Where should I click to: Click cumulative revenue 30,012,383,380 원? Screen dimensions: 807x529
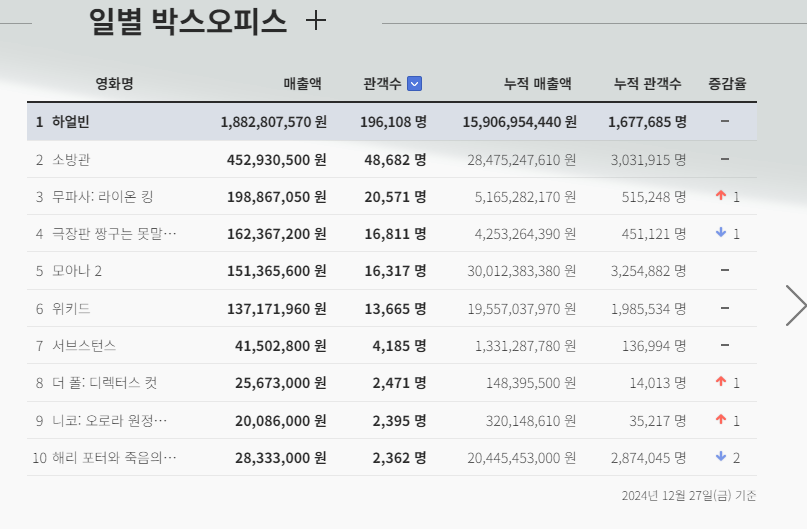coord(521,271)
